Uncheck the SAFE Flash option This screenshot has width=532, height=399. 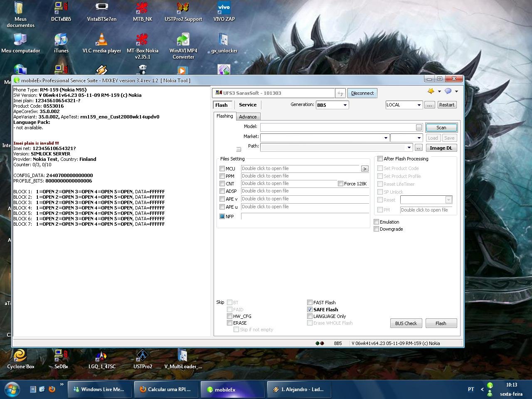[310, 310]
